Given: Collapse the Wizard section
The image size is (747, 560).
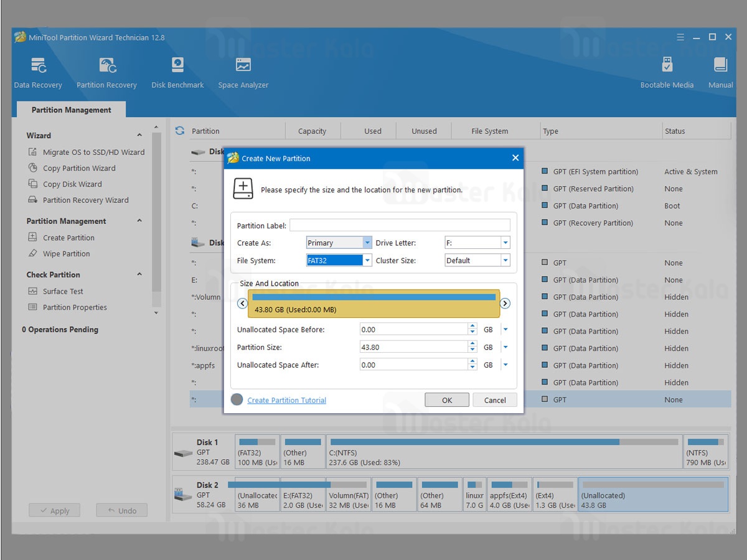Looking at the screenshot, I should point(139,135).
